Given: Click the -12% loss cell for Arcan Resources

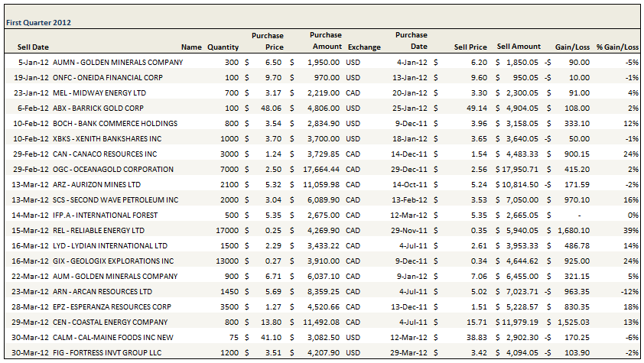Looking at the screenshot, I should click(x=629, y=292).
